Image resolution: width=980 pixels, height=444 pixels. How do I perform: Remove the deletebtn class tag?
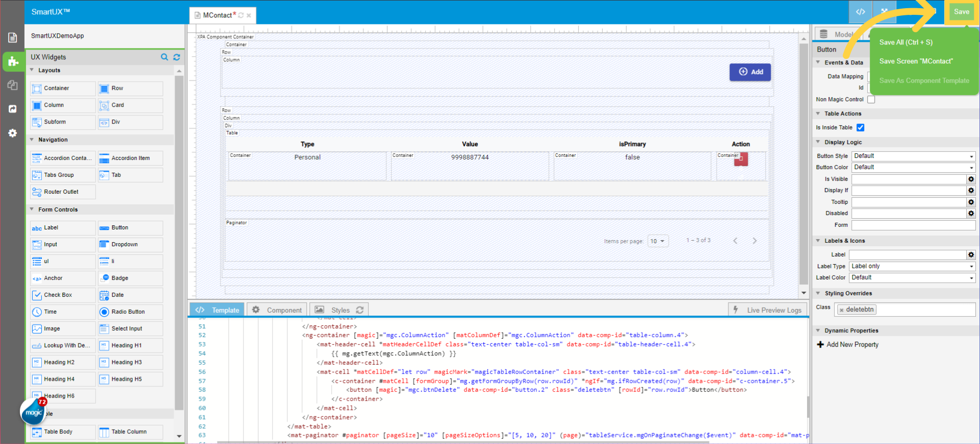tap(842, 310)
